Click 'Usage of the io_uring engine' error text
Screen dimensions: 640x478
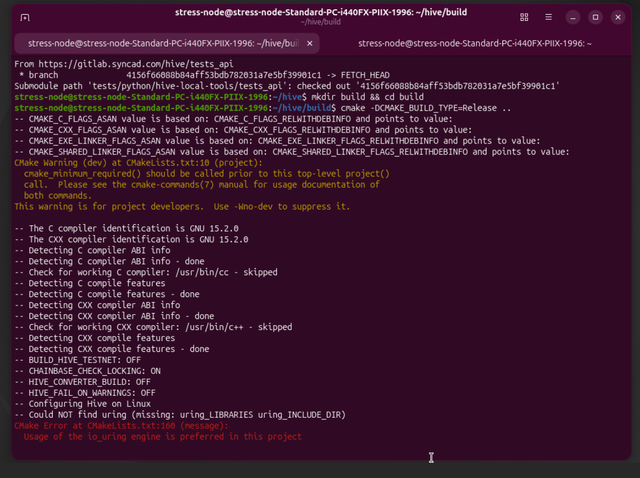pyautogui.click(x=162, y=437)
